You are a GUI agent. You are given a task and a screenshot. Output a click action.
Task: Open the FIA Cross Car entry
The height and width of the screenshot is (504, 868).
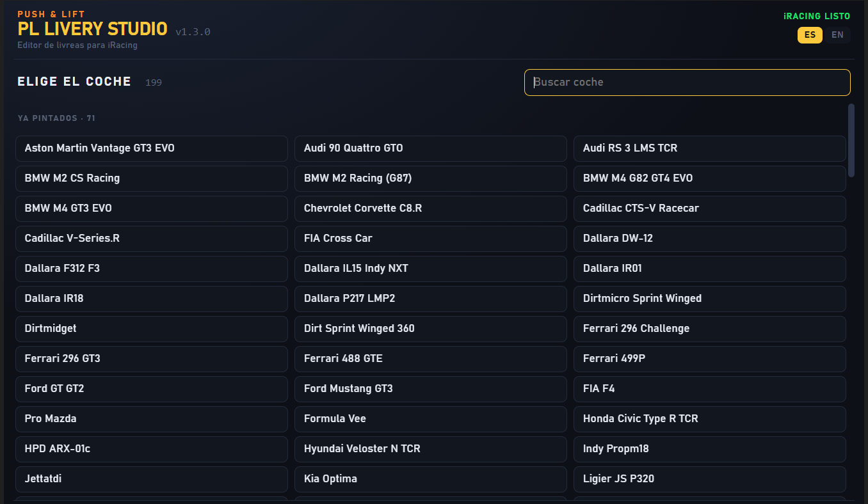pos(431,239)
